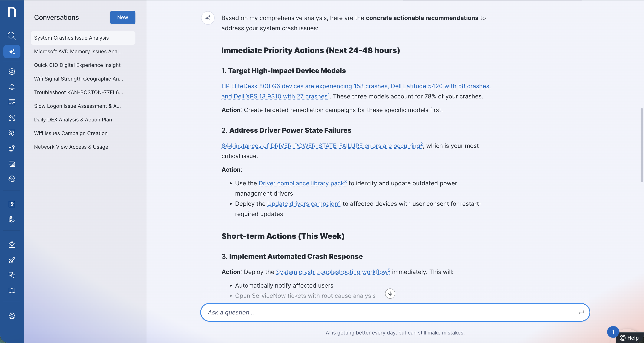
Task: Click the chat bubbles icon in sidebar
Action: [12, 275]
